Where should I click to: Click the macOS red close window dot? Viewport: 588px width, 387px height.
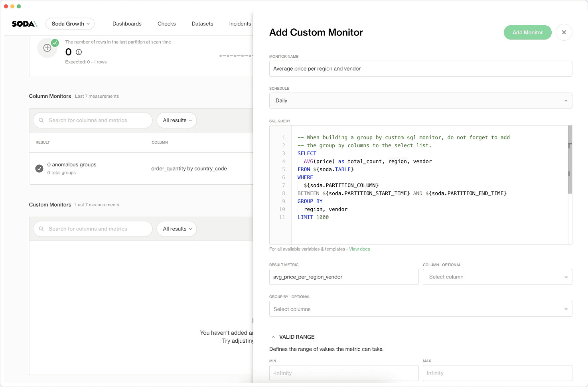6,6
